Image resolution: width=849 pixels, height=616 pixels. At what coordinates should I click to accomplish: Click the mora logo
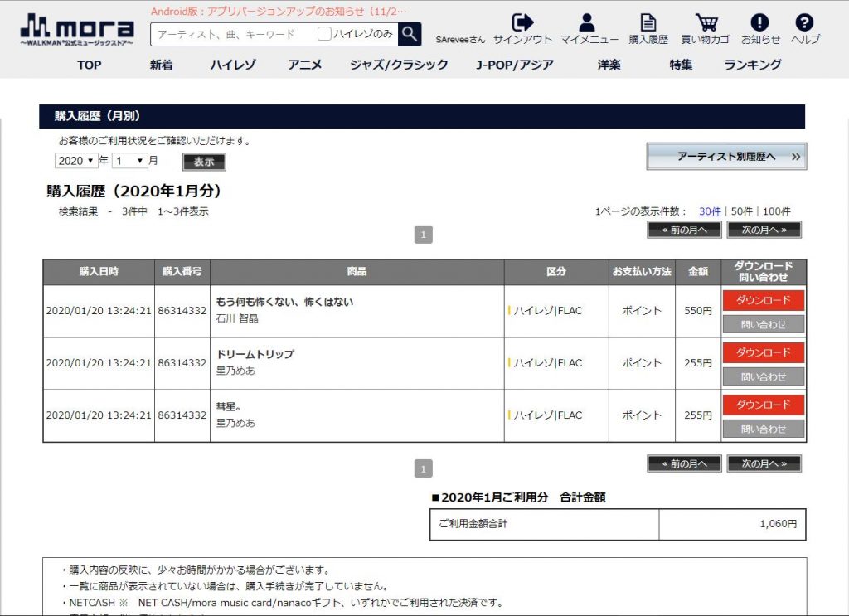coord(77,30)
